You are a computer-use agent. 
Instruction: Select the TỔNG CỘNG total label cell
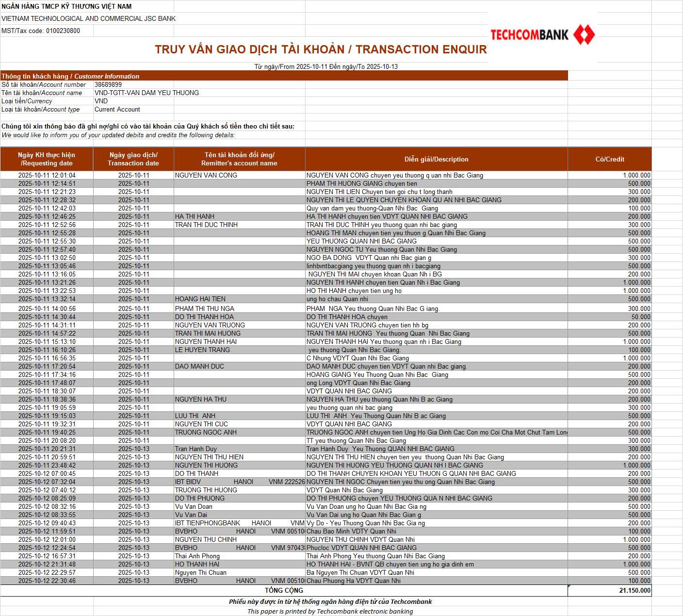click(284, 590)
